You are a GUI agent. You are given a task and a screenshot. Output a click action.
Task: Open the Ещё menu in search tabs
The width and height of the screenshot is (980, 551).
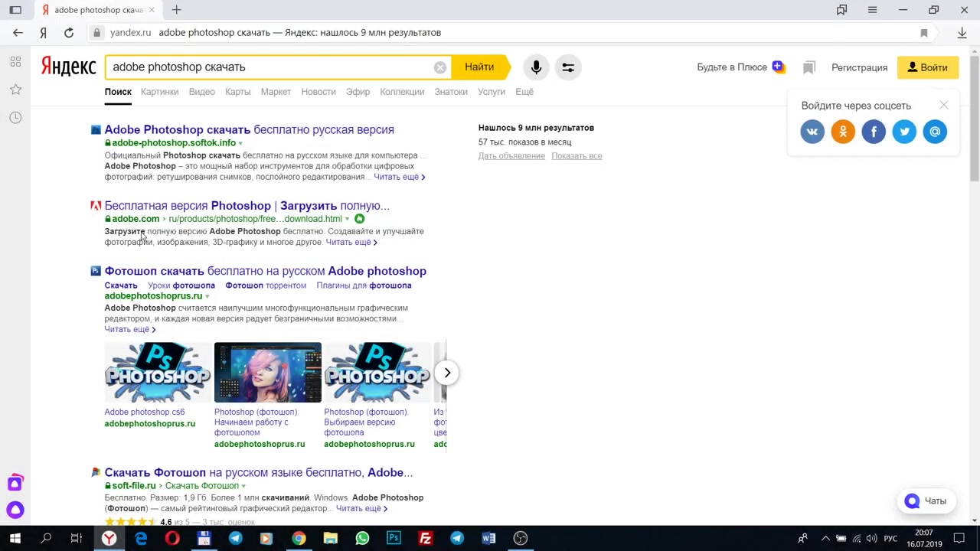tap(524, 92)
